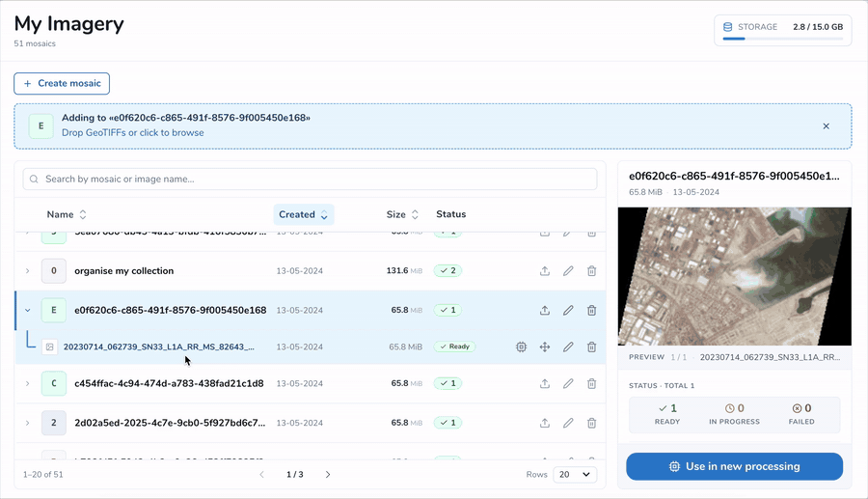Click the status badge showing 2 ready images
The height and width of the screenshot is (499, 868).
click(x=448, y=271)
